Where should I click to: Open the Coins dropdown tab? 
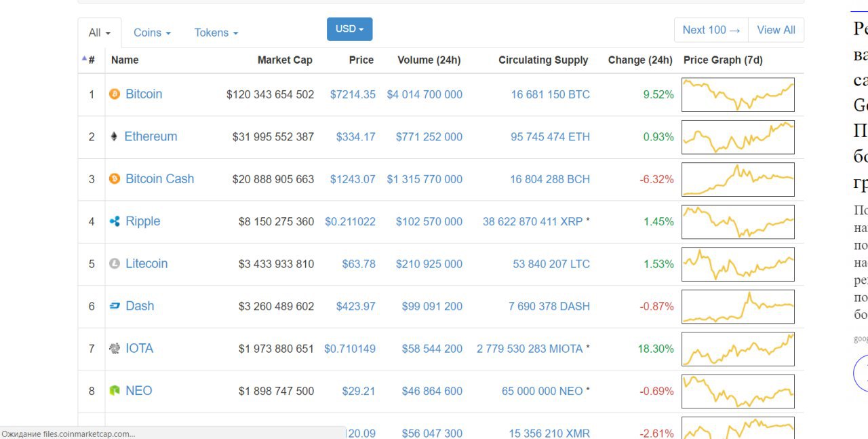(152, 33)
